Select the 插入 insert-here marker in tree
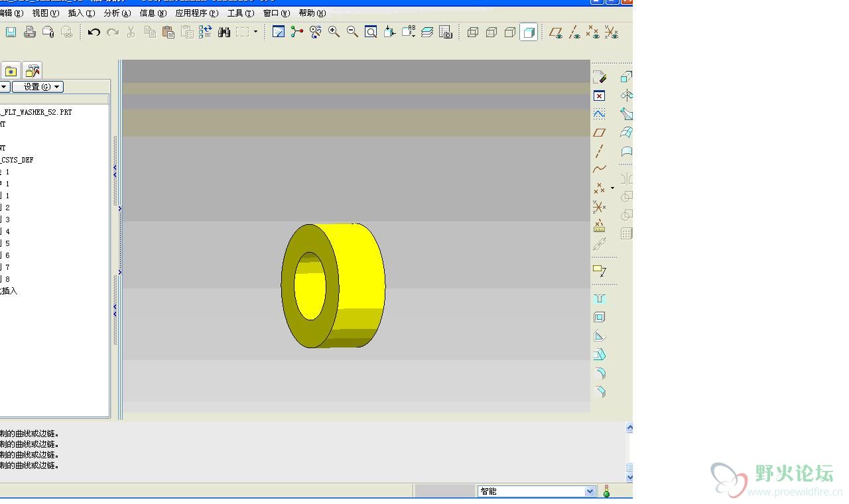This screenshot has height=504, width=849. click(x=9, y=291)
